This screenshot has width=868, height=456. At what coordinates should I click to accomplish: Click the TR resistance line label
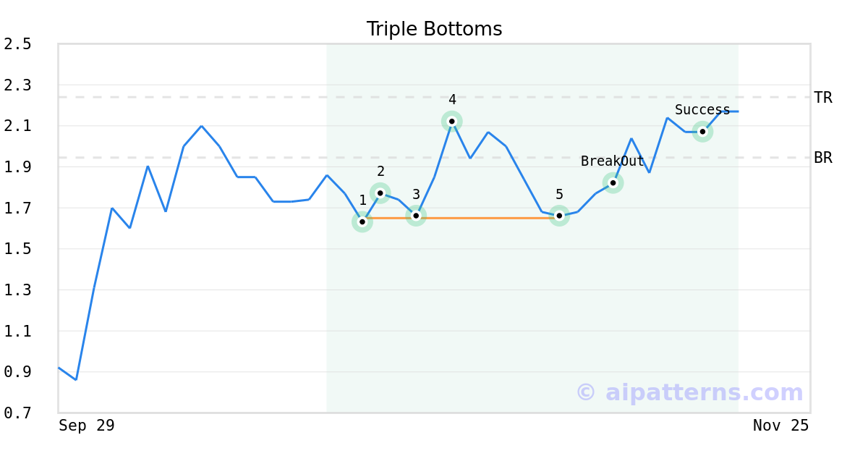823,98
